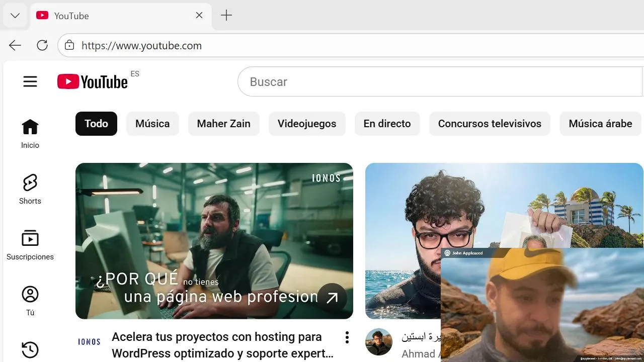
Task: Expand the tab list dropdown
Action: [15, 16]
